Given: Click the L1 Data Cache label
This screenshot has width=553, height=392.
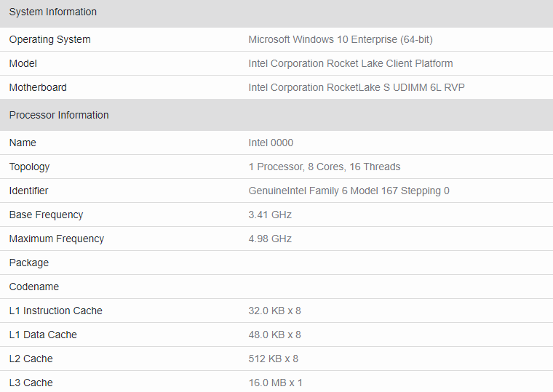Looking at the screenshot, I should point(43,335).
